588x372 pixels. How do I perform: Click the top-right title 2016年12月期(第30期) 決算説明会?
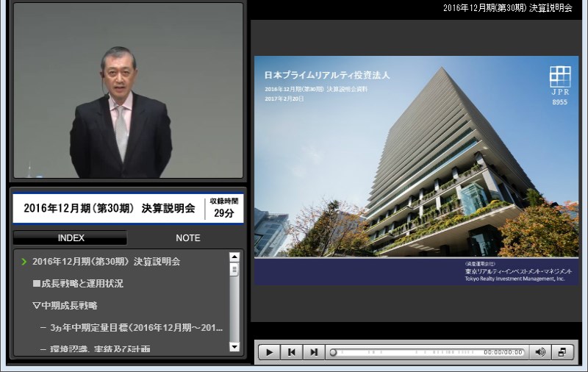pyautogui.click(x=508, y=8)
